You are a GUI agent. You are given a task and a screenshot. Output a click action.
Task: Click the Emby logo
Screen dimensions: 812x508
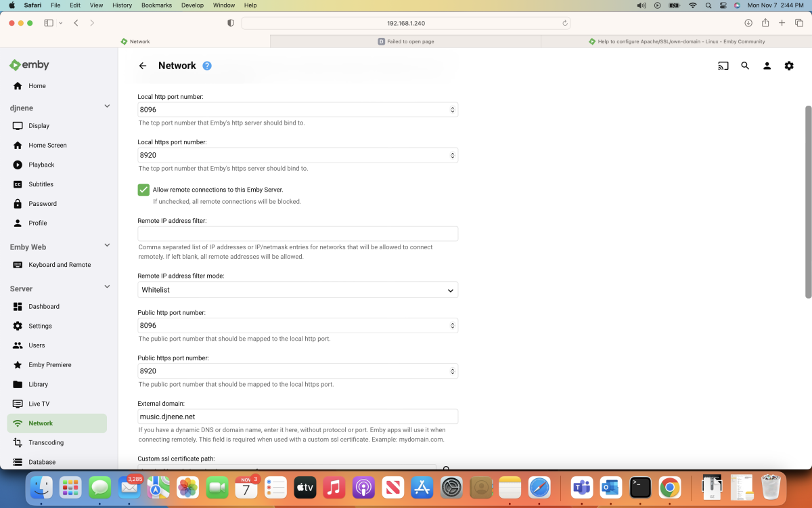point(29,64)
